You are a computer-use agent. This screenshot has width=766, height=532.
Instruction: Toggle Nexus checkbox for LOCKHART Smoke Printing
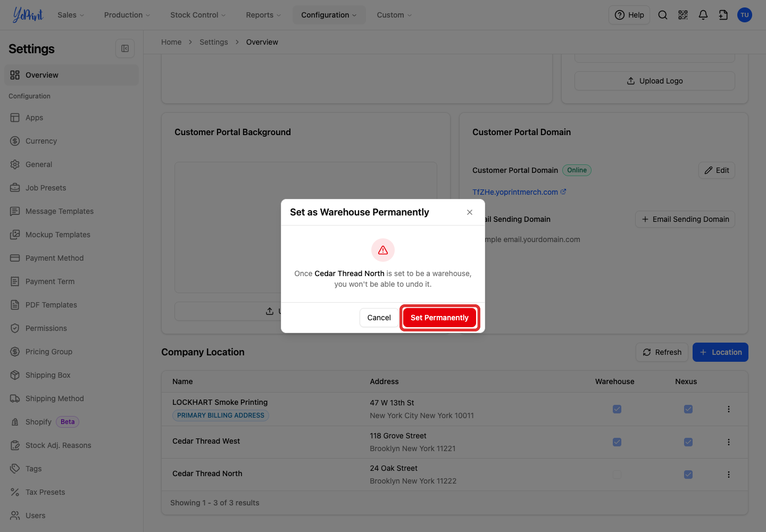(x=688, y=409)
